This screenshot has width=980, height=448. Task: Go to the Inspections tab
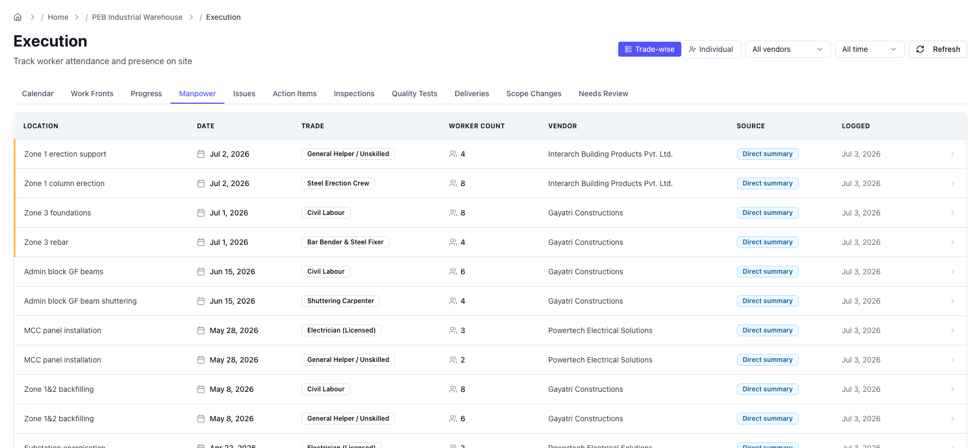click(354, 94)
